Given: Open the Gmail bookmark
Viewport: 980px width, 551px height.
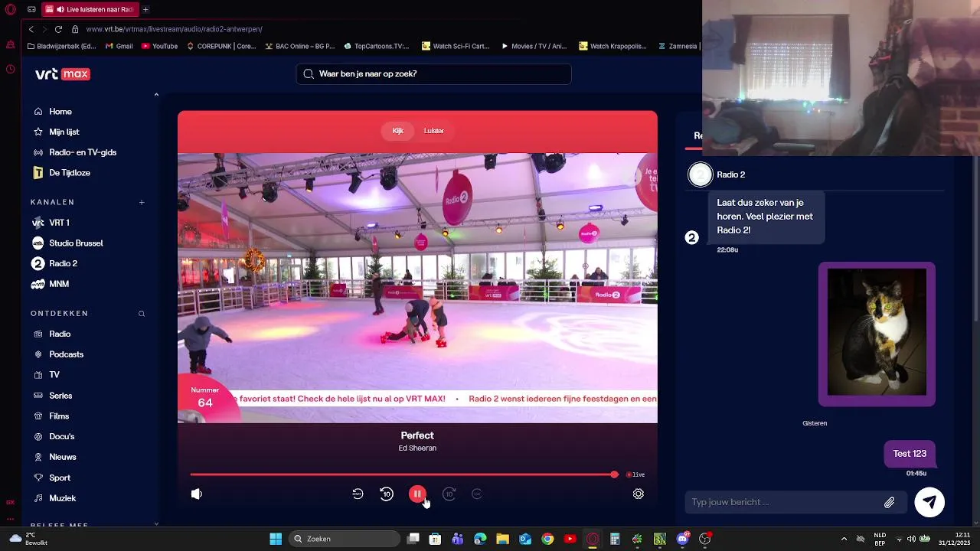Looking at the screenshot, I should pyautogui.click(x=119, y=46).
